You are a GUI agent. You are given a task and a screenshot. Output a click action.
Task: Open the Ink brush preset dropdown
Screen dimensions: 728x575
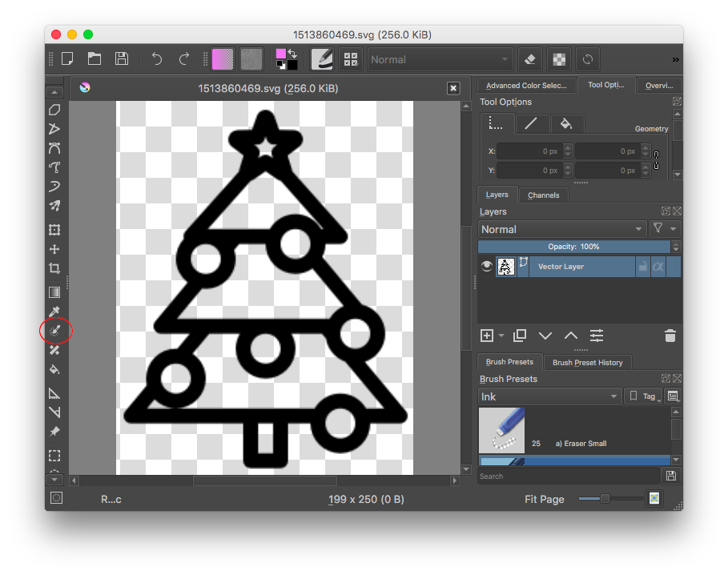point(549,396)
